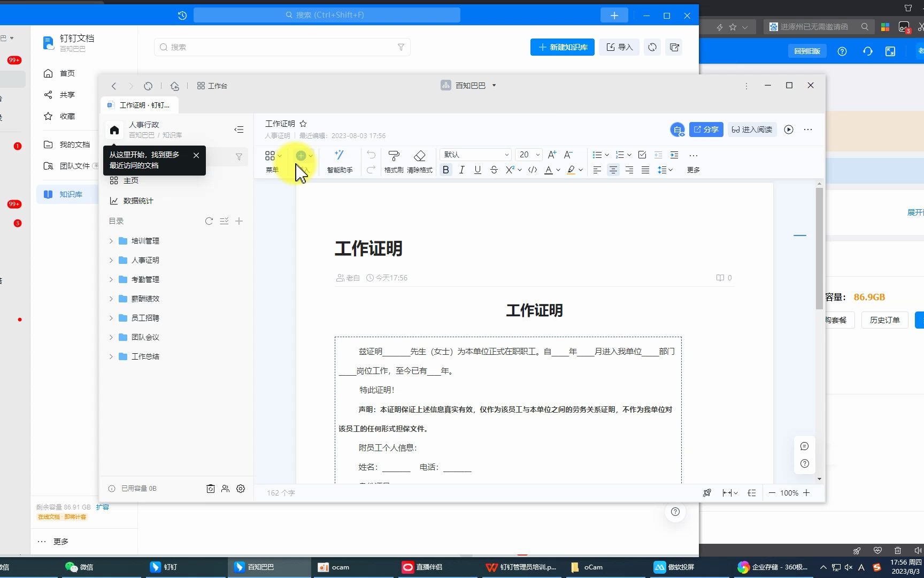924x578 pixels.
Task: Click 工作台 workbench link in title bar
Action: pos(212,86)
